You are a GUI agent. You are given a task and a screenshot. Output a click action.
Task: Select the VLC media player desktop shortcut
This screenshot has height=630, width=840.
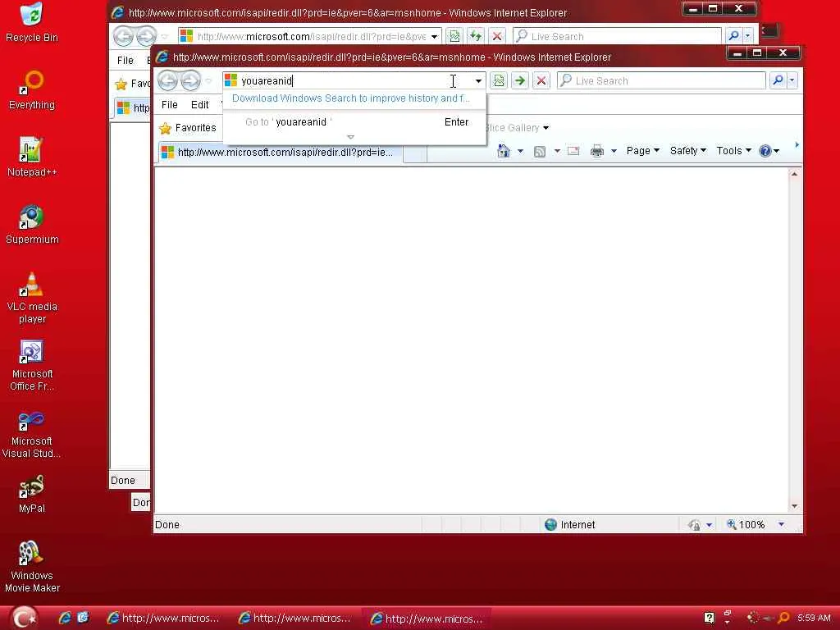tap(32, 298)
